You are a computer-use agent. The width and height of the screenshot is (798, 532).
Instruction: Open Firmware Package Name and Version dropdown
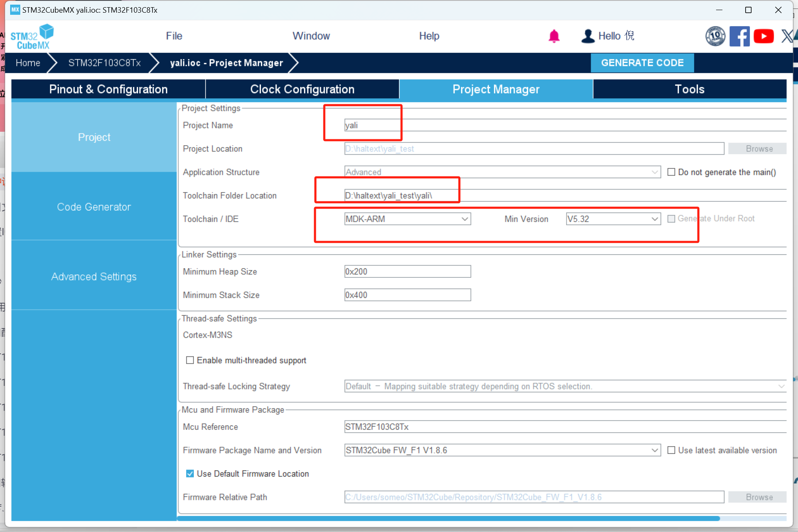click(502, 450)
